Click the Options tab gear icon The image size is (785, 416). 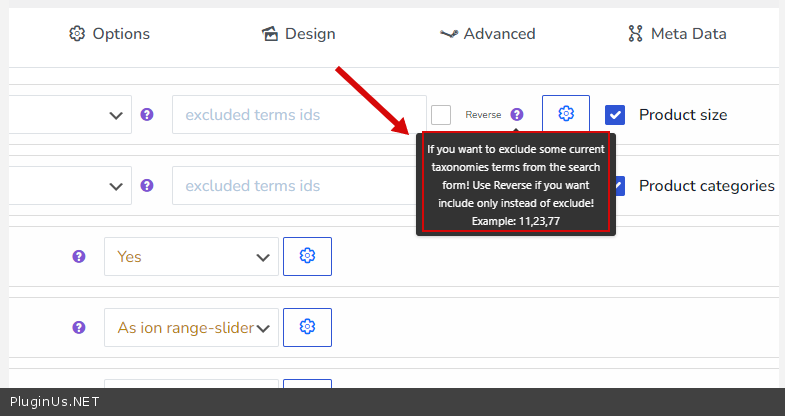click(x=77, y=34)
